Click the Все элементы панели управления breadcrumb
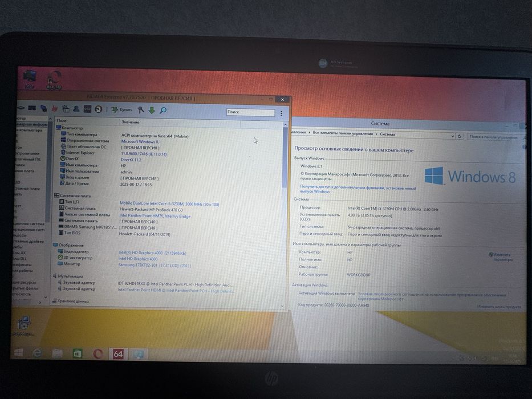 click(x=343, y=133)
